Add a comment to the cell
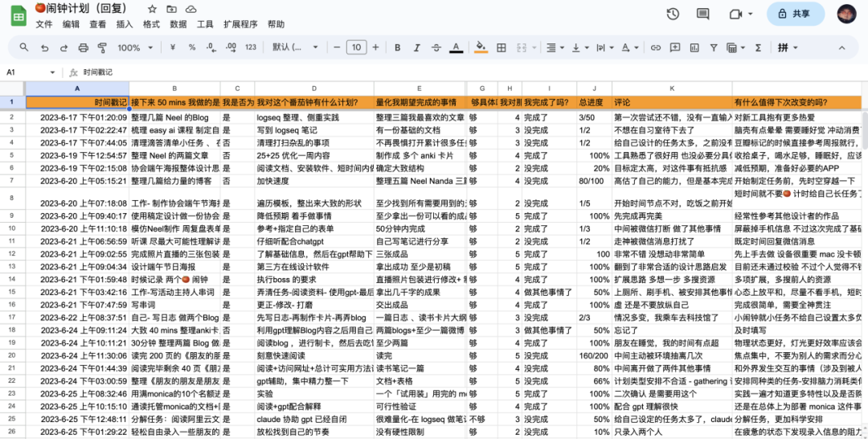Screen dimensions: 868x439 click(675, 47)
